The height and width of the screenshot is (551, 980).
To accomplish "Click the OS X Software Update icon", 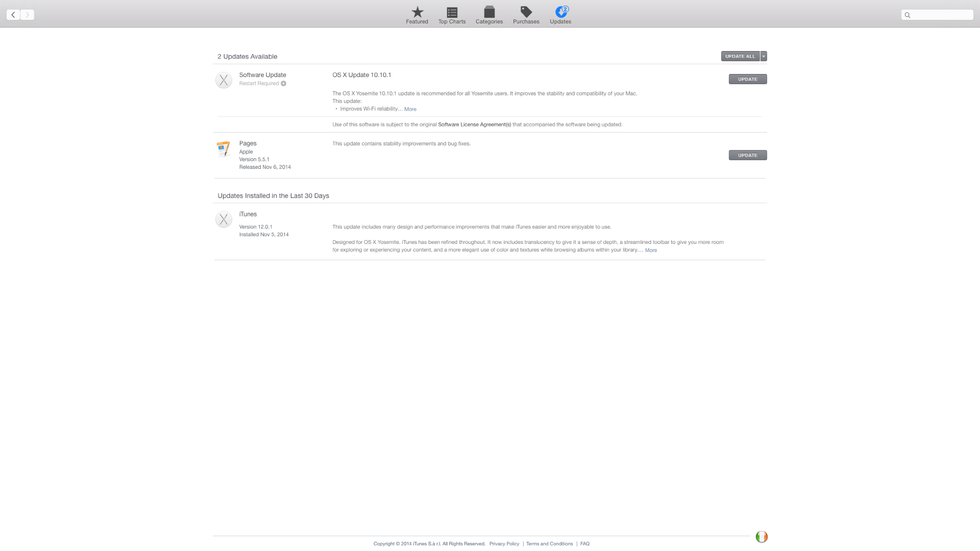I will tap(223, 80).
